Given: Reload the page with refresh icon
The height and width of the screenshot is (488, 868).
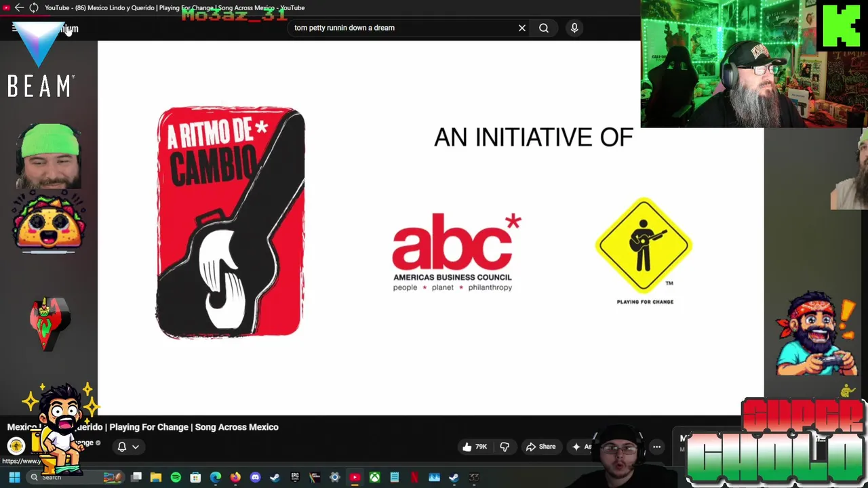Looking at the screenshot, I should click(34, 7).
